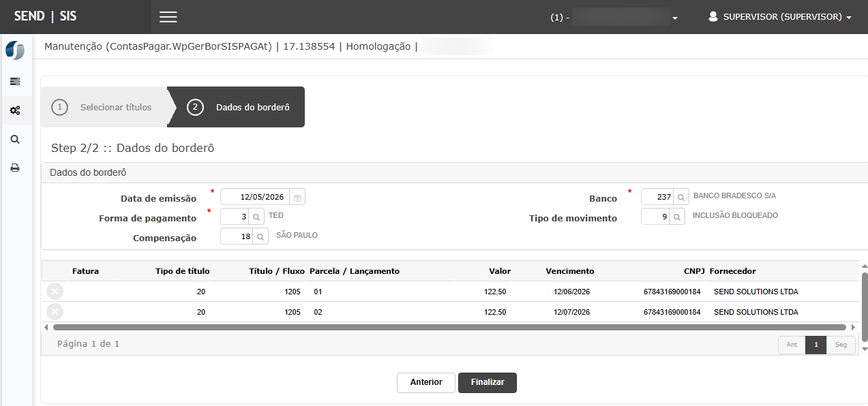This screenshot has height=406, width=868.
Task: Expand the company selector dropdown arrow
Action: coord(675,18)
